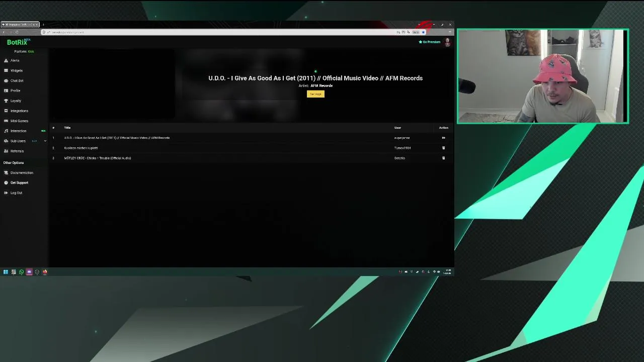Click the yellow Settings button

pyautogui.click(x=315, y=94)
